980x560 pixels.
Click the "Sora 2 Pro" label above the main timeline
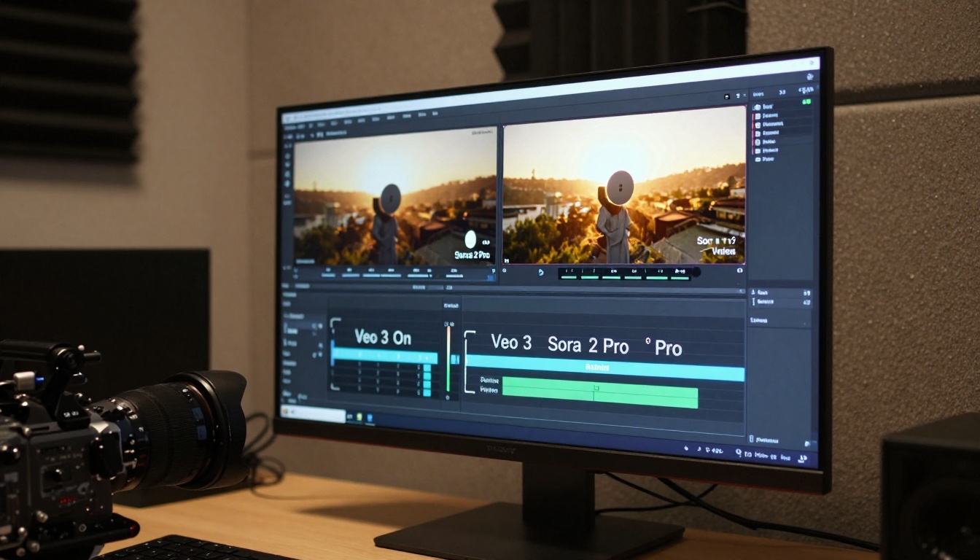(x=588, y=346)
